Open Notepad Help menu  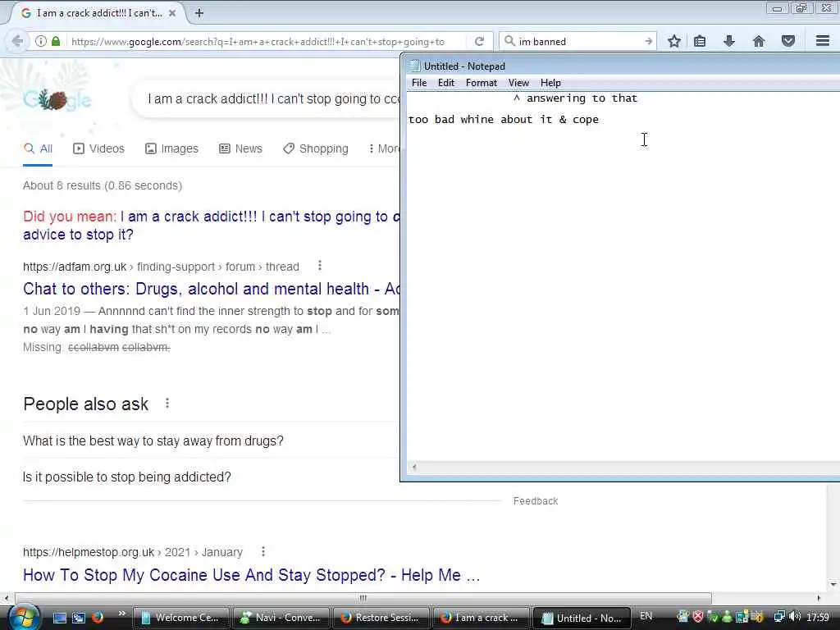tap(550, 83)
